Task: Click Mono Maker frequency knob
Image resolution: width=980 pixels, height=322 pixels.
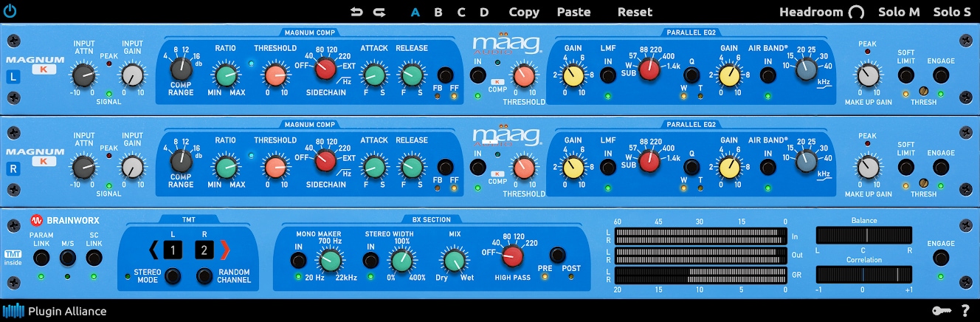Action: [331, 260]
